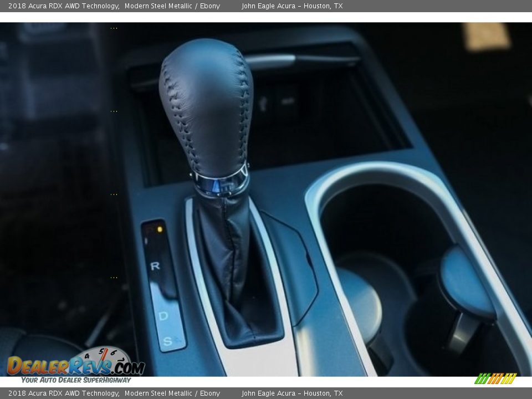Viewport: 532px width, 399px height.
Task: Select the S gear marking
Action: pos(167,341)
